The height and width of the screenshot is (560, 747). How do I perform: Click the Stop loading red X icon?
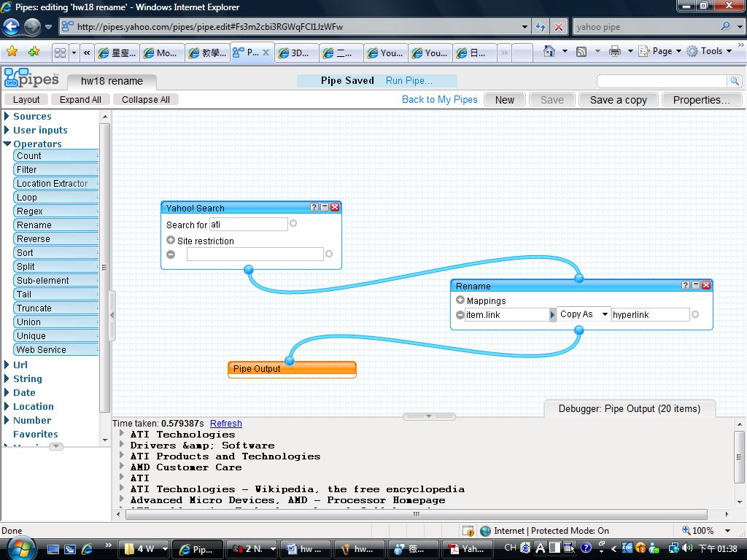(559, 27)
